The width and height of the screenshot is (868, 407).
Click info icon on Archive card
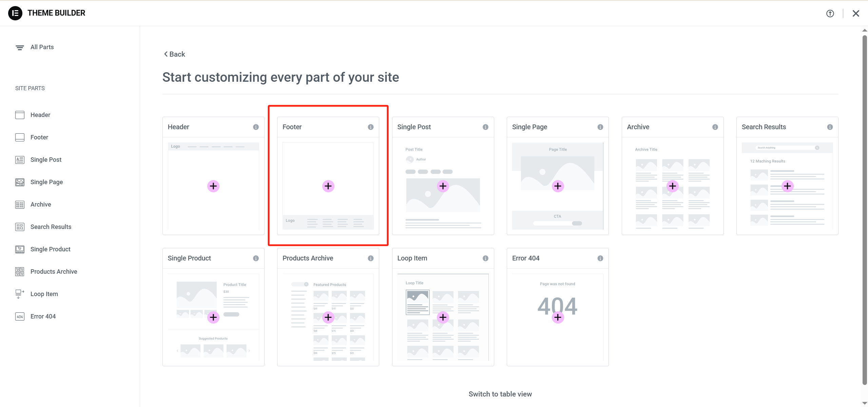tap(715, 127)
